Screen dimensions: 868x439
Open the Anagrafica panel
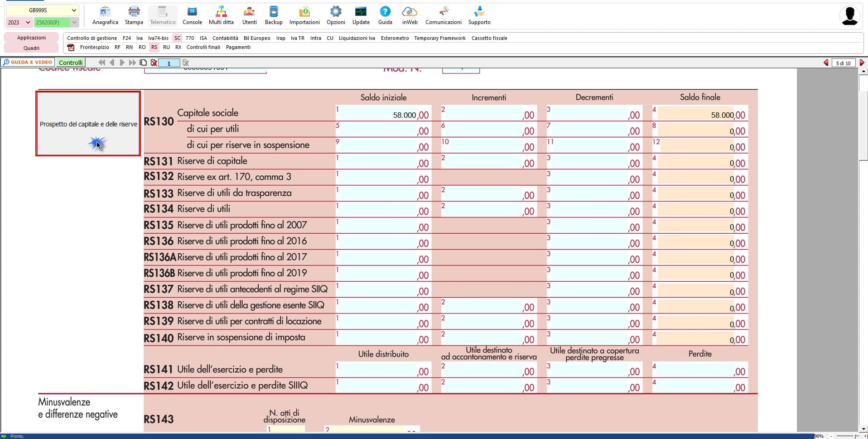[x=105, y=15]
